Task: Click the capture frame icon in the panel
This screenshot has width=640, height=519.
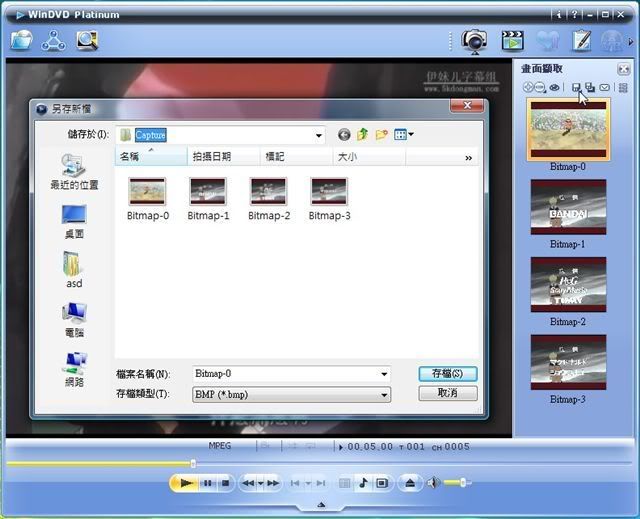Action: 528,87
